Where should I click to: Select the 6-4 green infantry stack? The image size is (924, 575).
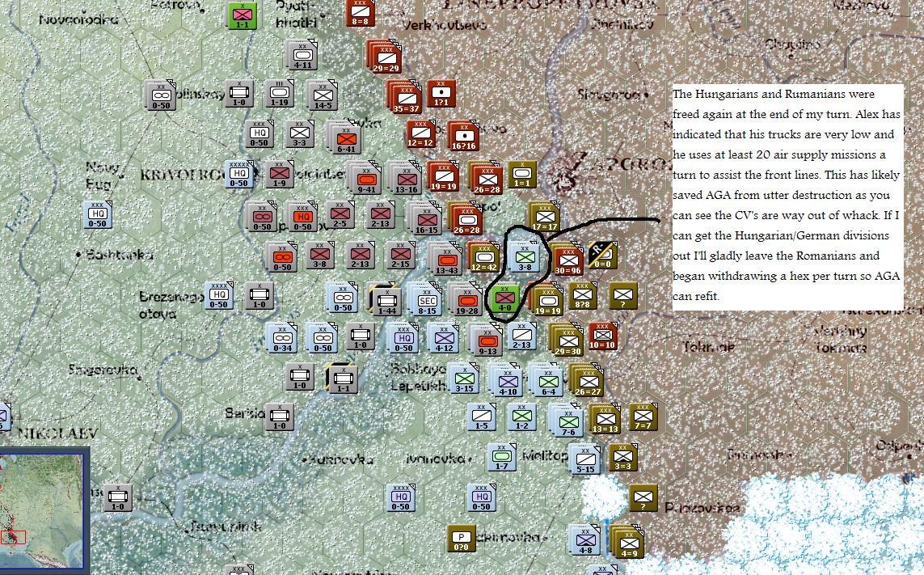coord(546,380)
